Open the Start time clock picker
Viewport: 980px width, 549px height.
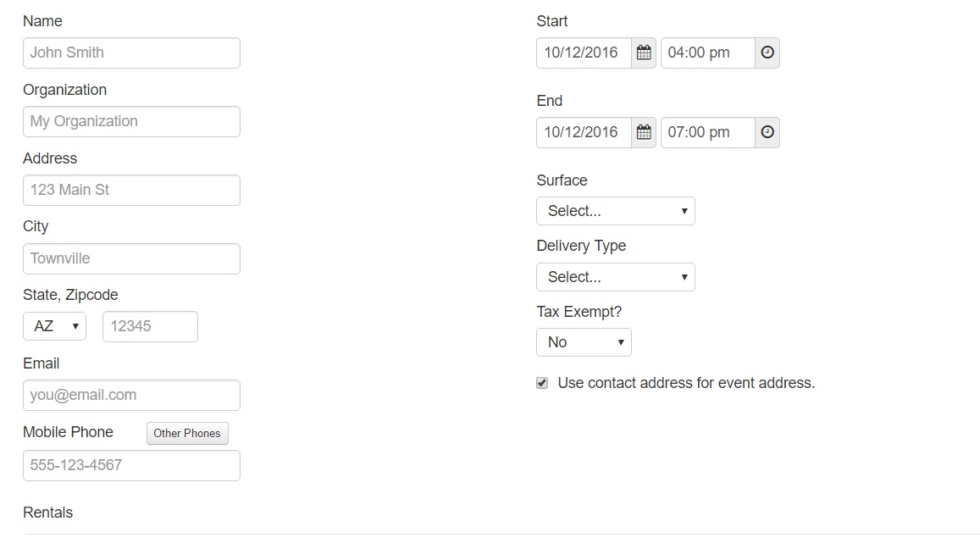(767, 53)
